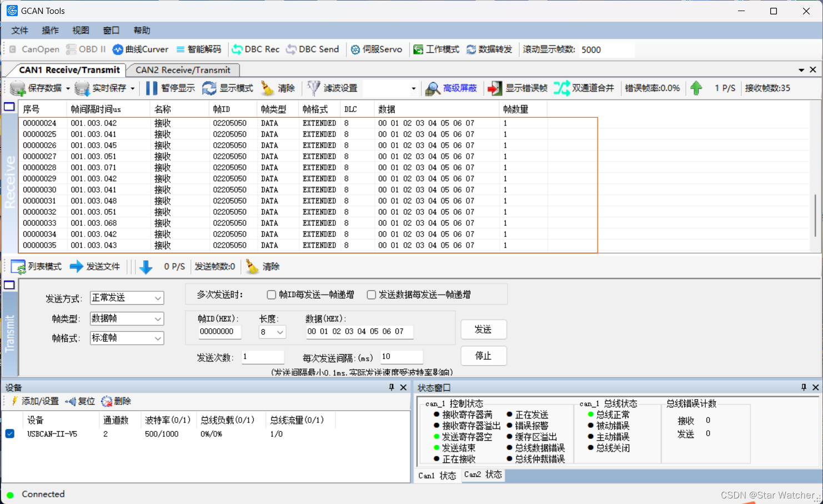
Task: Click the blue down arrow send rate icon
Action: [146, 267]
